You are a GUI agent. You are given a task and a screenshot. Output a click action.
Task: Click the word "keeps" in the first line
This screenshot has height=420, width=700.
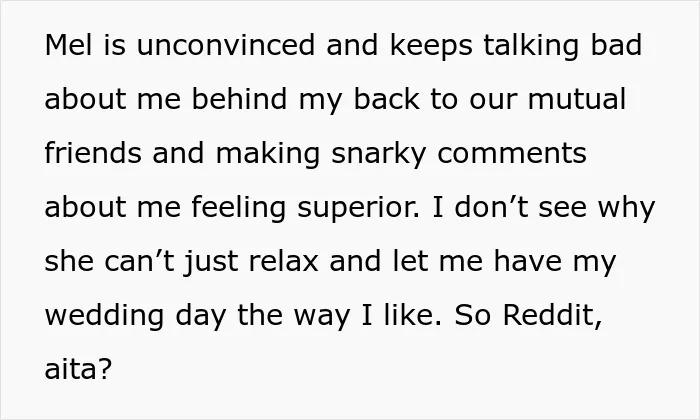click(x=431, y=46)
